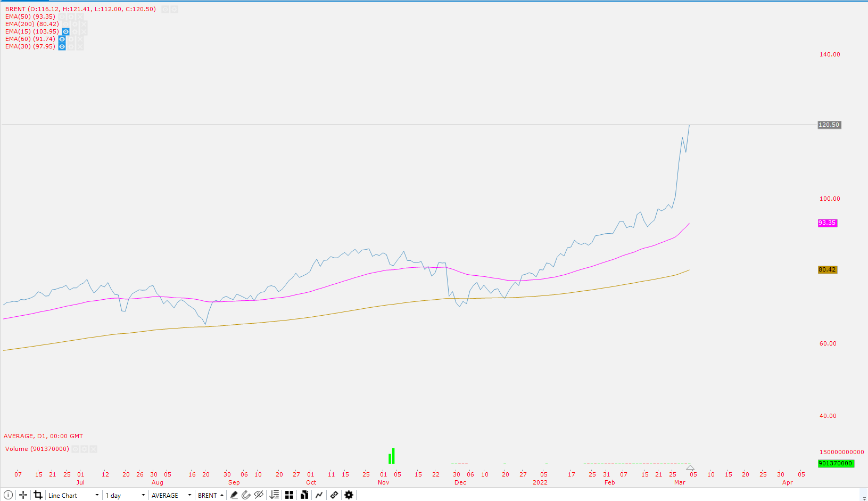Open the chart link icon

334,495
